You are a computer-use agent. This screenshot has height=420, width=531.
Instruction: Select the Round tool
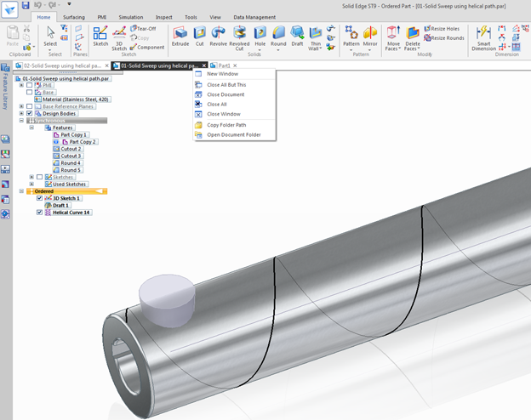278,37
